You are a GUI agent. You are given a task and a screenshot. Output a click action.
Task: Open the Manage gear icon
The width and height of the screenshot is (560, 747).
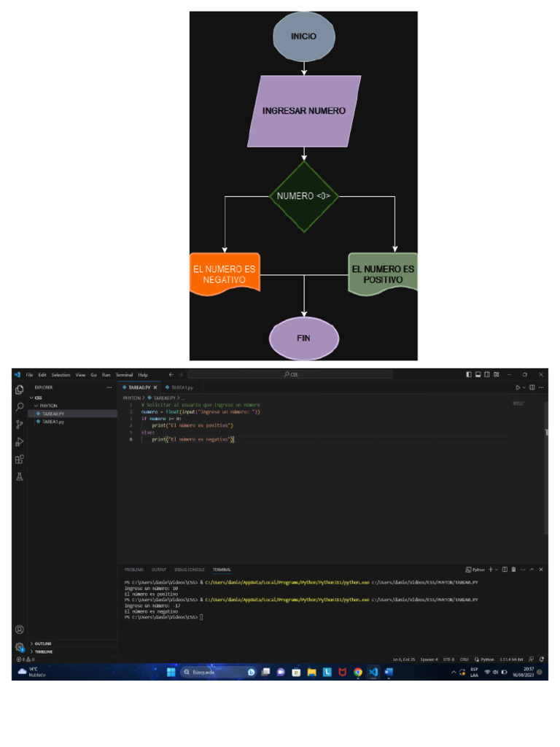pos(20,646)
